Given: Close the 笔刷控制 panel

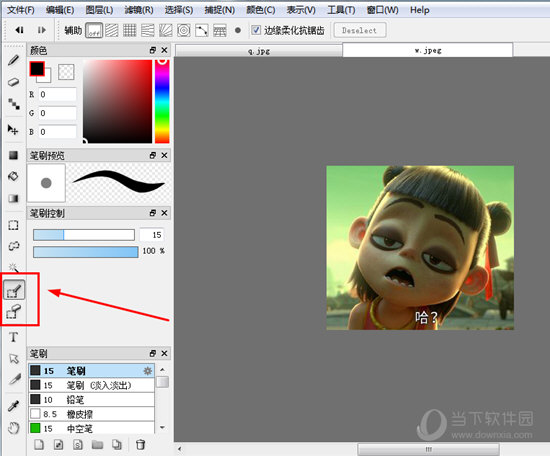Looking at the screenshot, I should point(164,213).
